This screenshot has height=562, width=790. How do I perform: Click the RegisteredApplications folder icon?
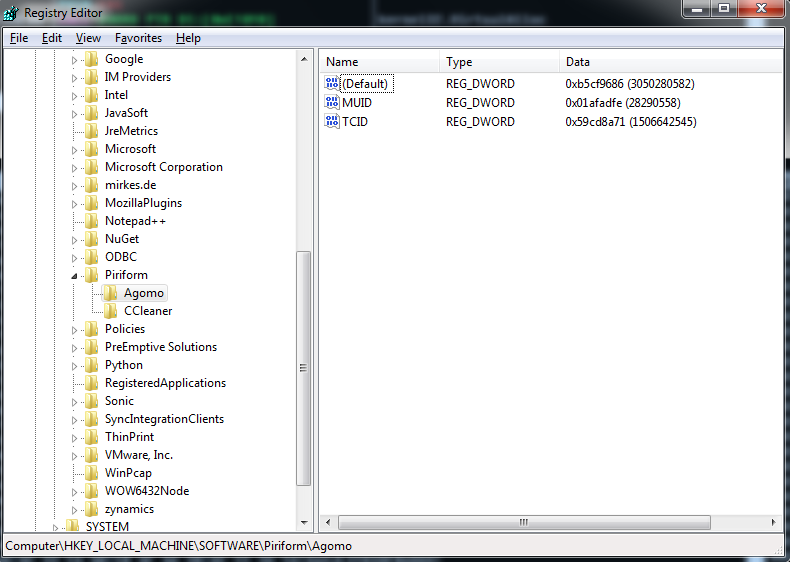coord(92,383)
